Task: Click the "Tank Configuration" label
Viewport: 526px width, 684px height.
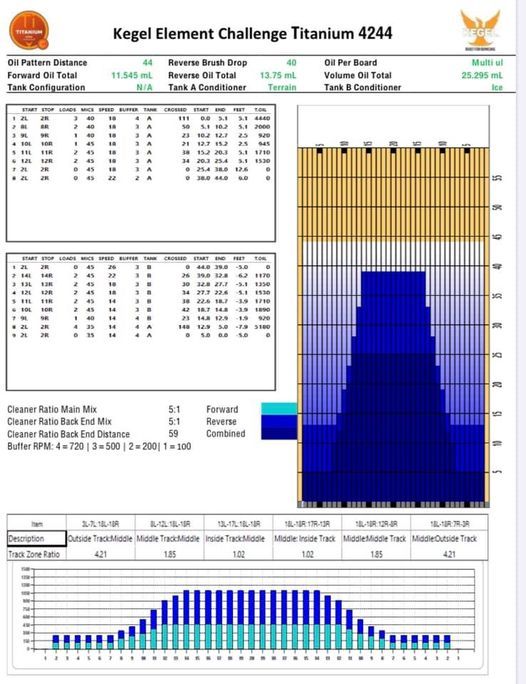Action: [46, 87]
